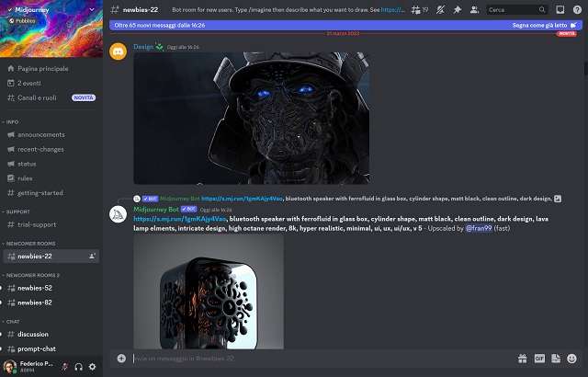Open the sticker picker icon
This screenshot has height=377, width=588.
556,359
